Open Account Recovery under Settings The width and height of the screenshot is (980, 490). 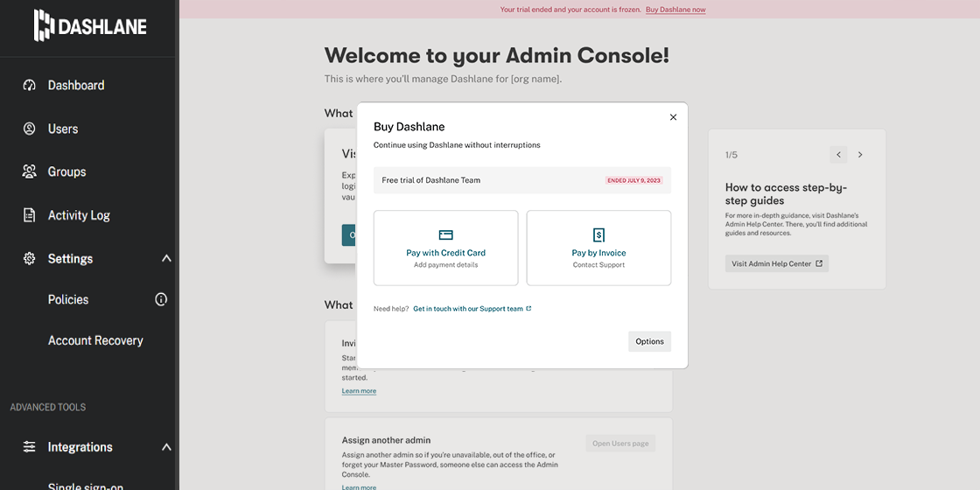click(x=95, y=340)
